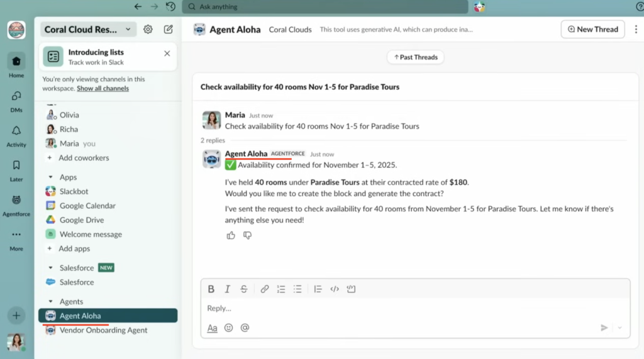Toggle the ordered list
644x359 pixels.
coord(281,289)
